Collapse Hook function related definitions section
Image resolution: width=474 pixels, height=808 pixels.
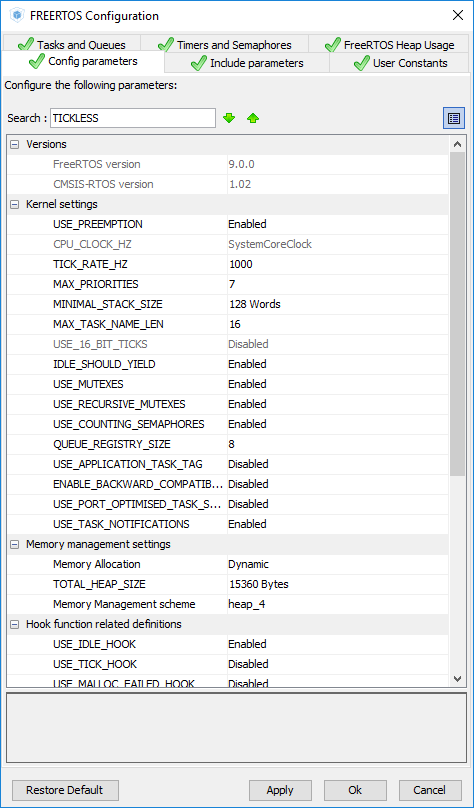pos(15,624)
